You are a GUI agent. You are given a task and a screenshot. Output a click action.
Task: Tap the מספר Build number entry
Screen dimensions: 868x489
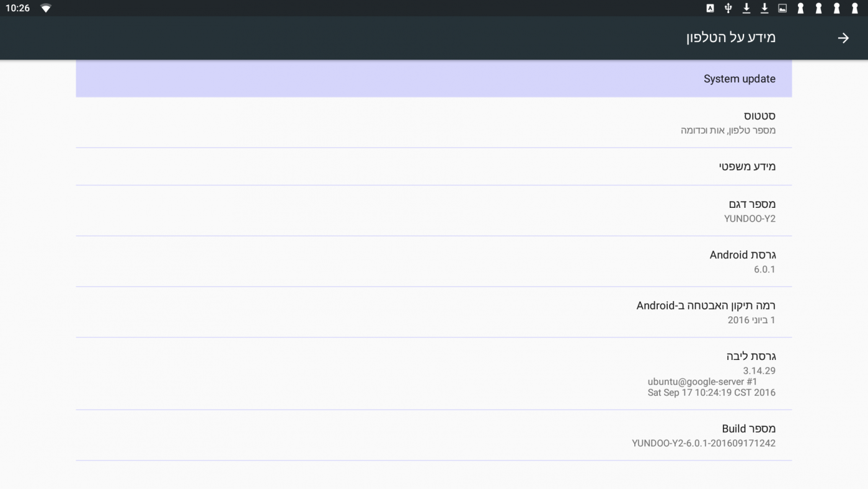(x=433, y=435)
